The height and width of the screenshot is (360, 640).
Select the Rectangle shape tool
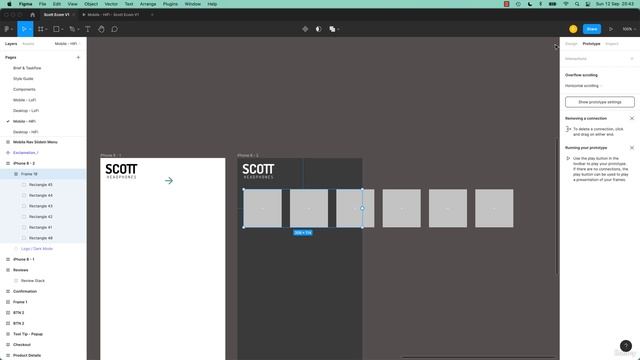(x=56, y=29)
